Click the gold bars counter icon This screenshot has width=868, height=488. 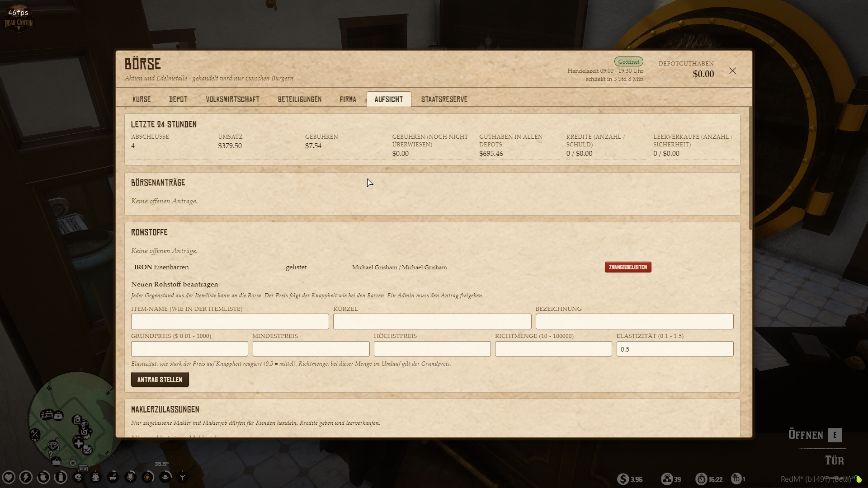tap(667, 479)
